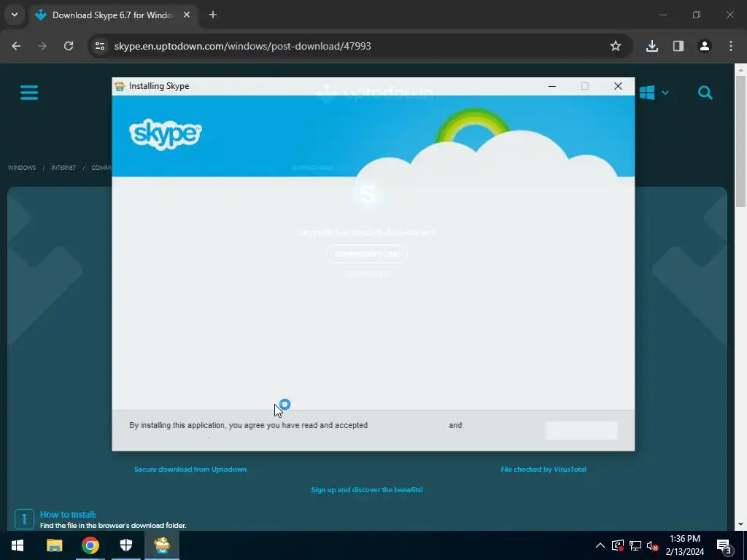This screenshot has height=560, width=747.
Task: Bookmark this page with the star icon
Action: (616, 46)
